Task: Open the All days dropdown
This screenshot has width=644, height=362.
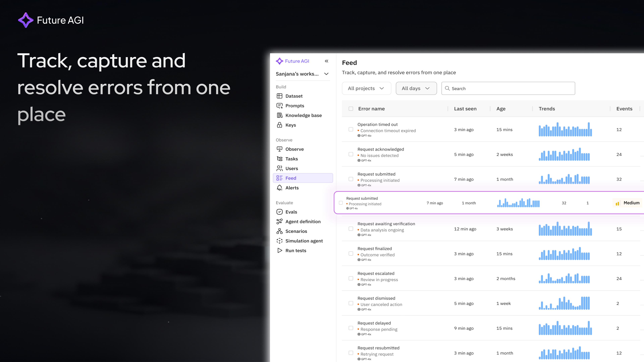Action: point(416,88)
